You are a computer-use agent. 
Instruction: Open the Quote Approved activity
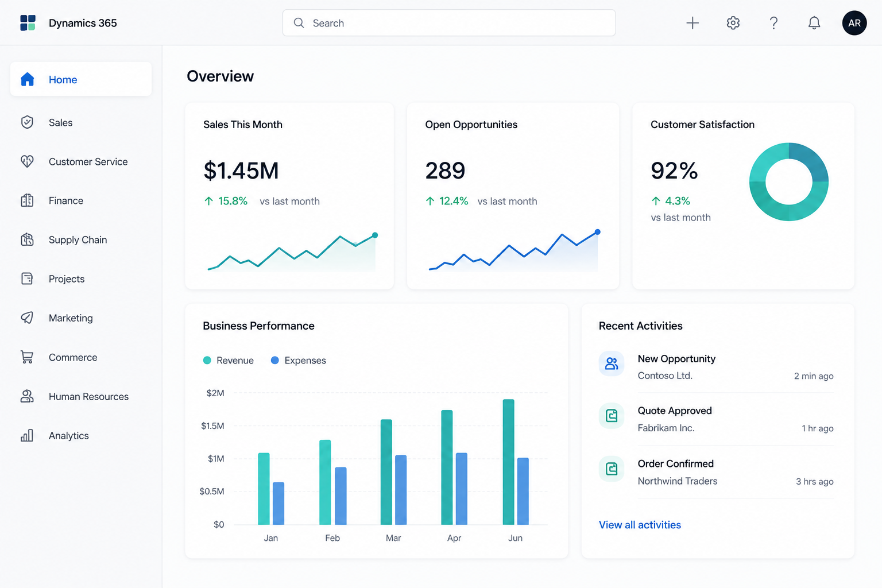point(716,419)
